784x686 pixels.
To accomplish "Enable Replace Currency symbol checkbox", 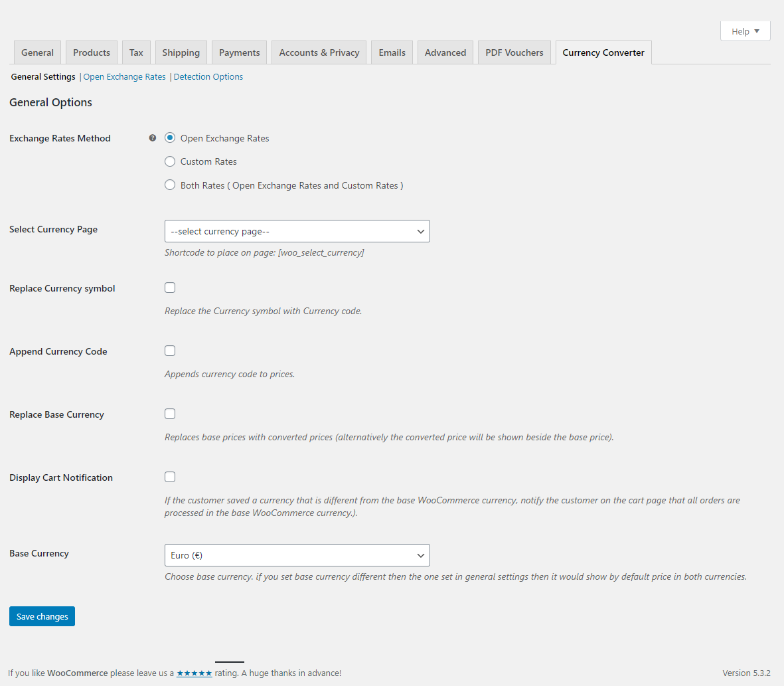I will click(x=170, y=288).
